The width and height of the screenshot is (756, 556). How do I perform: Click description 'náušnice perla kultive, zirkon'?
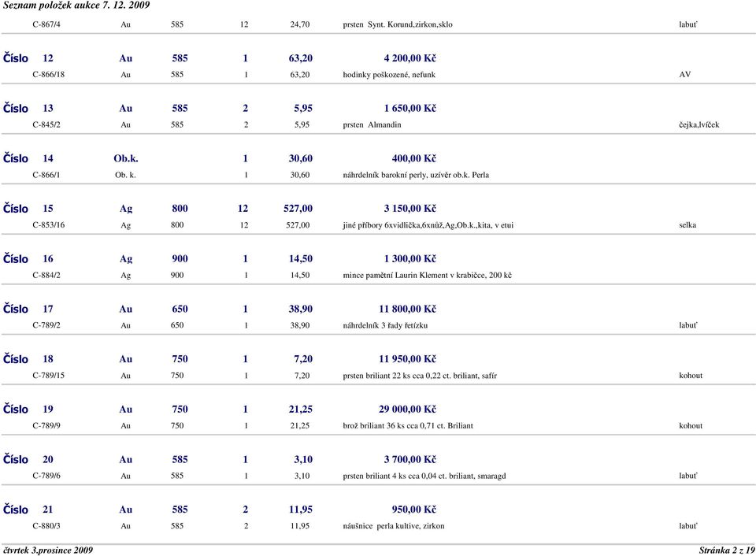click(393, 526)
